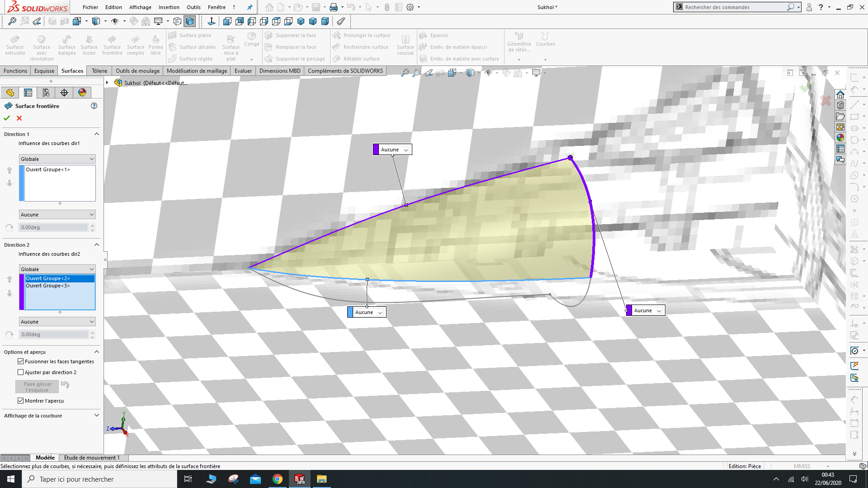Open the ConfigurationManager panel tab icon
The width and height of the screenshot is (868, 488).
[x=46, y=93]
